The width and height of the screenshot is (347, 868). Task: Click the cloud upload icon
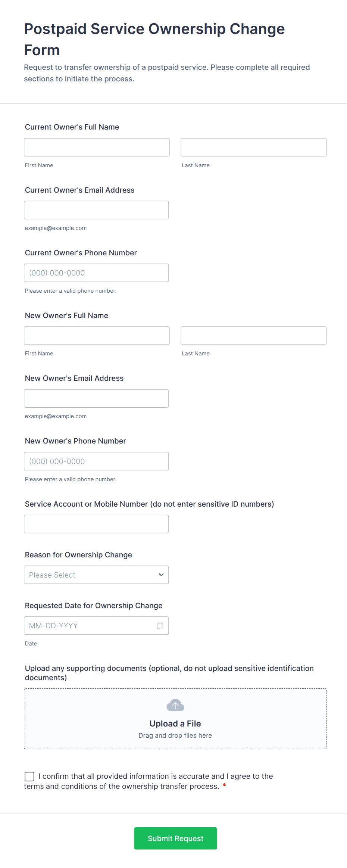pos(175,705)
